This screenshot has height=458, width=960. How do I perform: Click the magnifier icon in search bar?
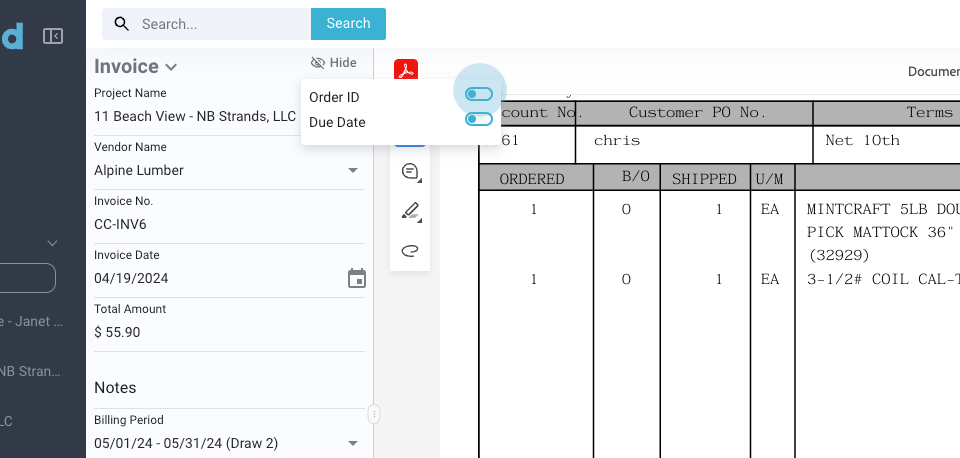click(x=121, y=24)
